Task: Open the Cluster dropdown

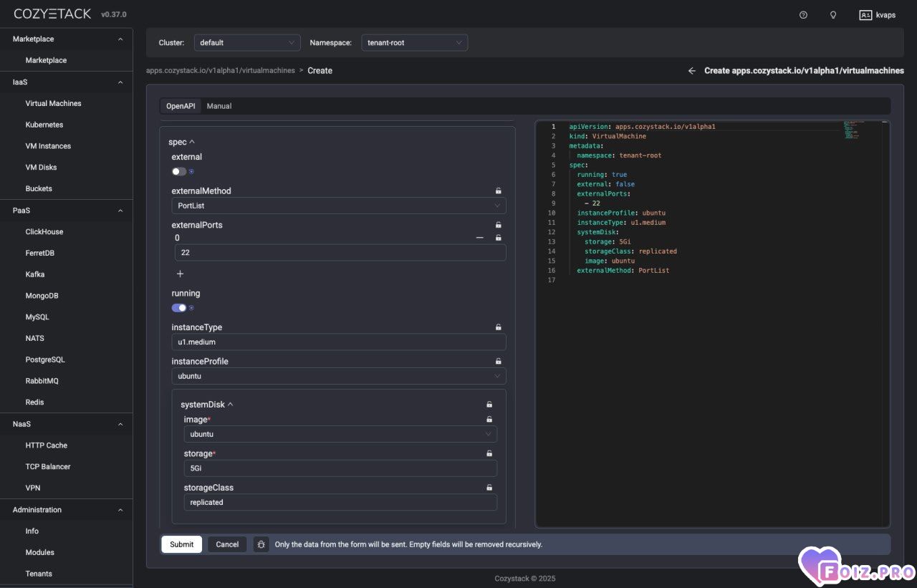Action: click(x=246, y=43)
